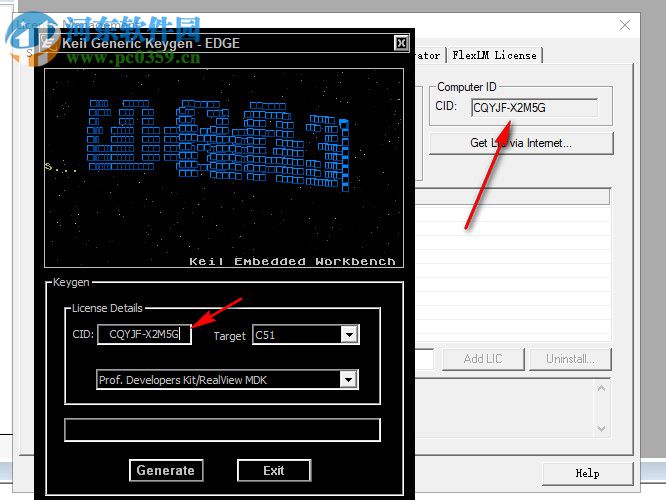Click keygen title bar app icon
The image size is (666, 500).
click(x=49, y=43)
